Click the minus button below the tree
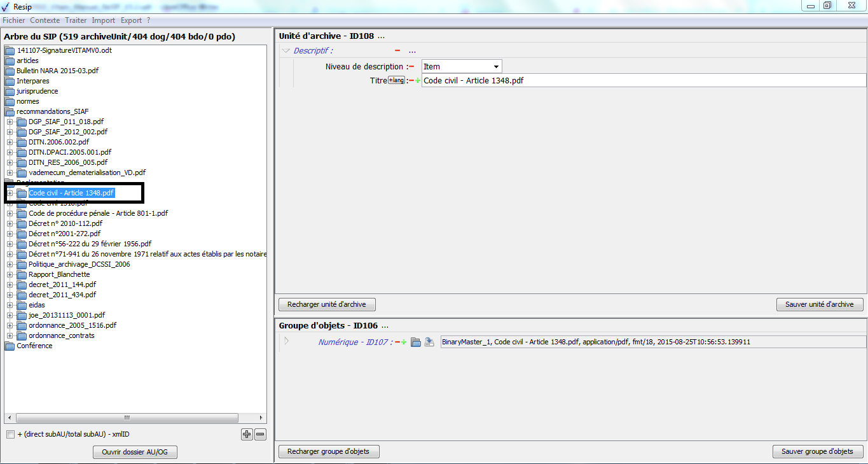The width and height of the screenshot is (868, 464). pyautogui.click(x=260, y=435)
